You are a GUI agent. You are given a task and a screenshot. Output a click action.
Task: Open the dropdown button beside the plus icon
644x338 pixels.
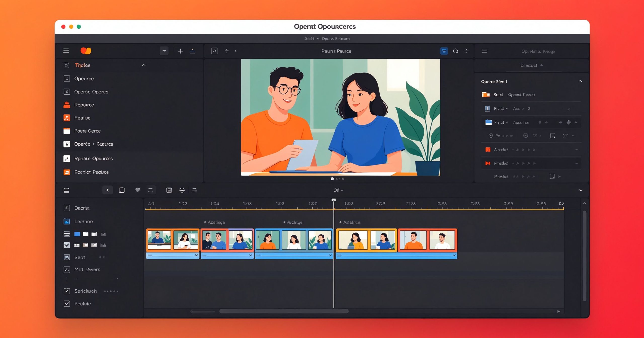[164, 51]
